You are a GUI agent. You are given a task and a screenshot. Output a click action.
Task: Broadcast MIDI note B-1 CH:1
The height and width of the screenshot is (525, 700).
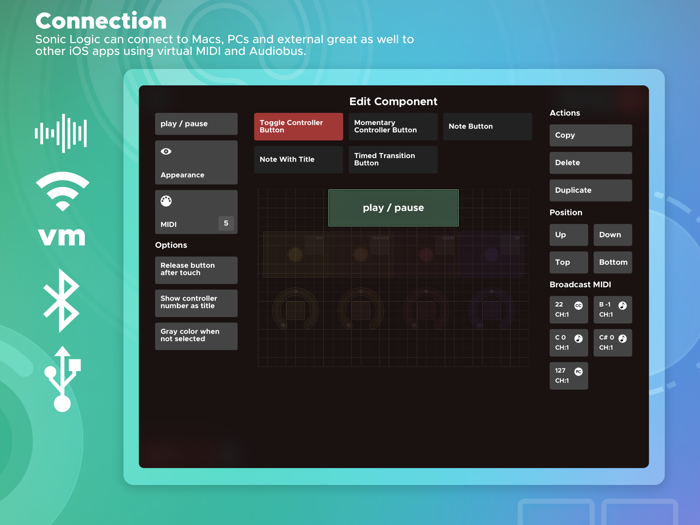pos(612,309)
